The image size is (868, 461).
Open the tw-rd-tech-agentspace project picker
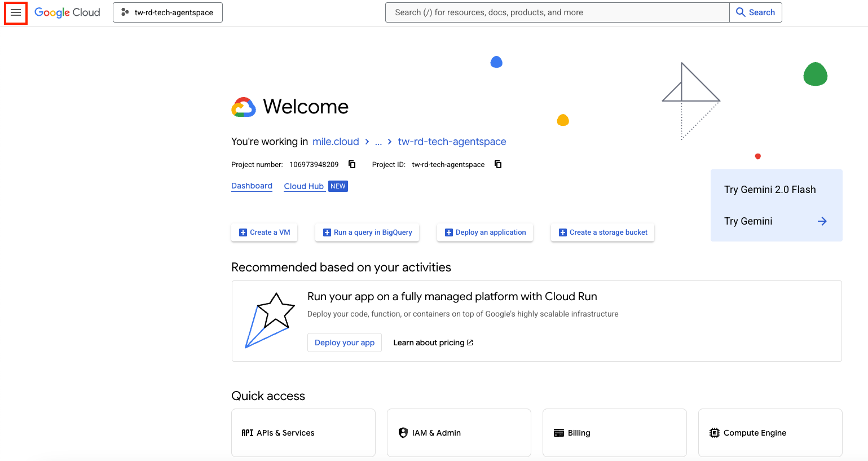coord(168,12)
